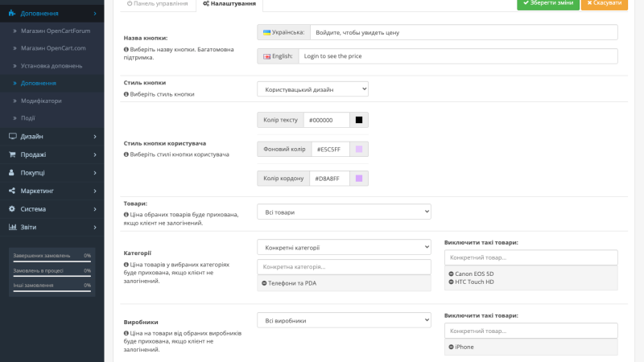This screenshot has width=644, height=362.
Task: Open the Стиль кнопки dropdown
Action: click(x=312, y=89)
